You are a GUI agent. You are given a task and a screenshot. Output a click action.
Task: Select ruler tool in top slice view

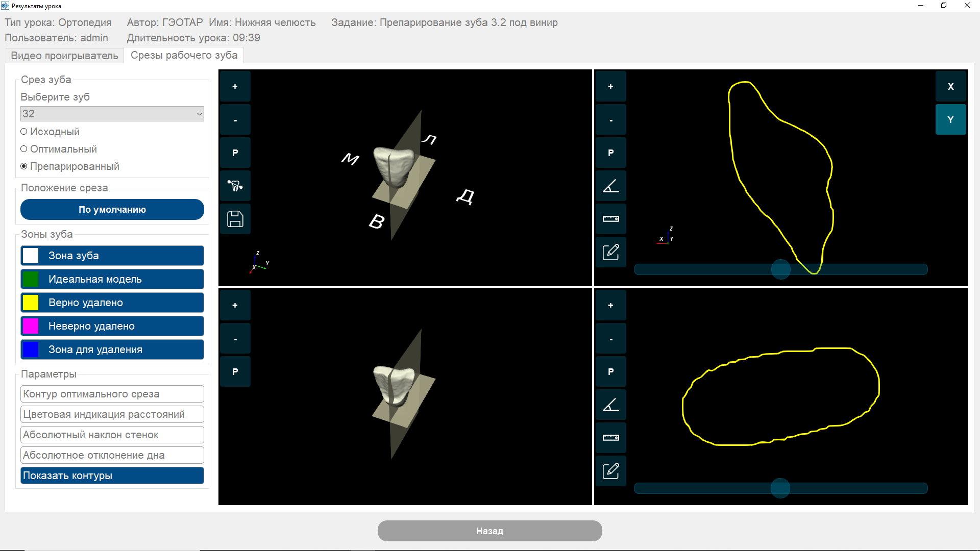(x=610, y=219)
